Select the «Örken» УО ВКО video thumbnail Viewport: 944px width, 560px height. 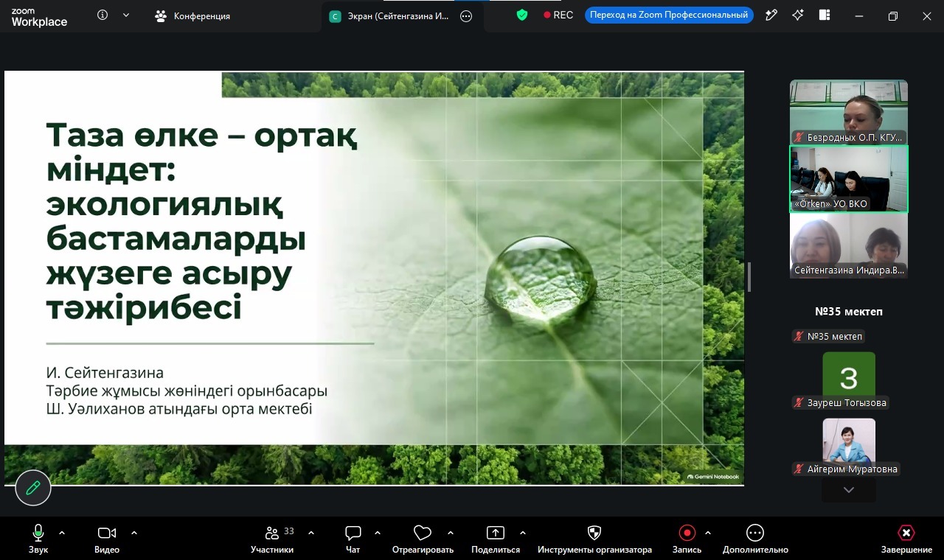point(849,179)
